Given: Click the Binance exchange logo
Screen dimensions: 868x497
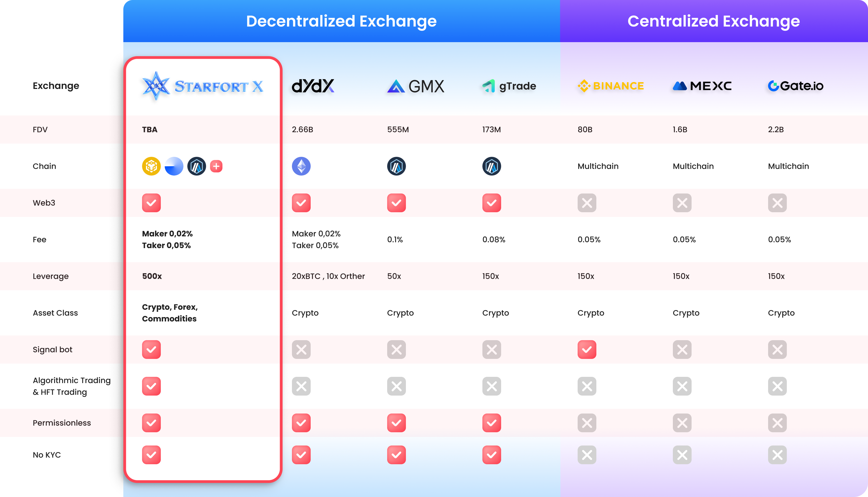Looking at the screenshot, I should [610, 86].
